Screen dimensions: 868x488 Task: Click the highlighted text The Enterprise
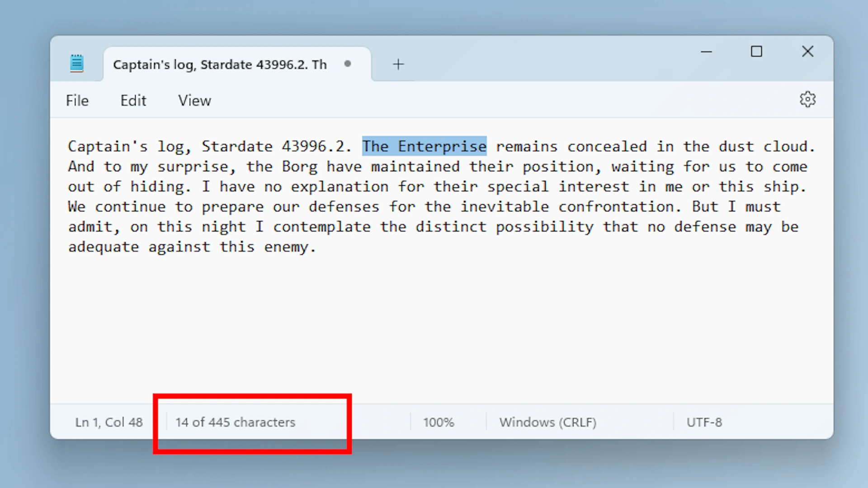[424, 146]
